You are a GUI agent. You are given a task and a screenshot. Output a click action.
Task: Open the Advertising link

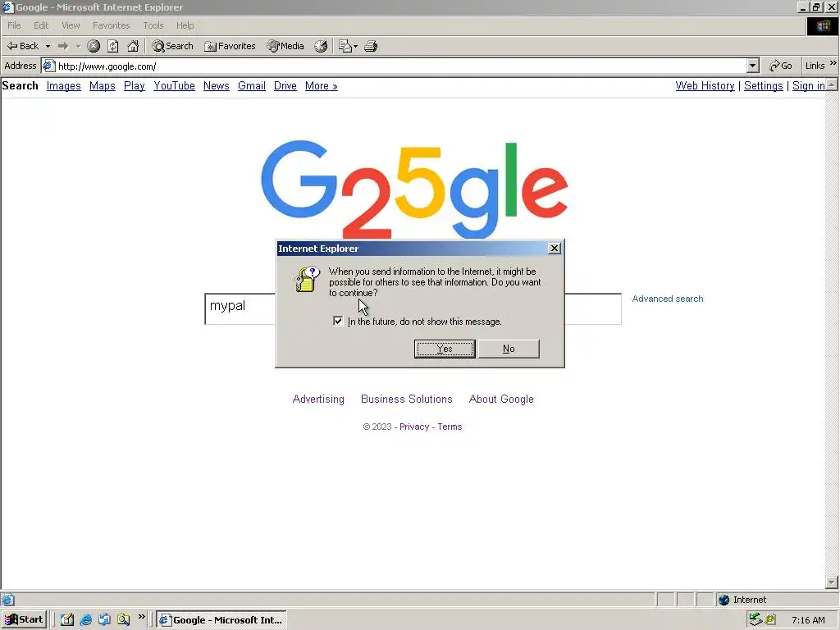tap(318, 399)
